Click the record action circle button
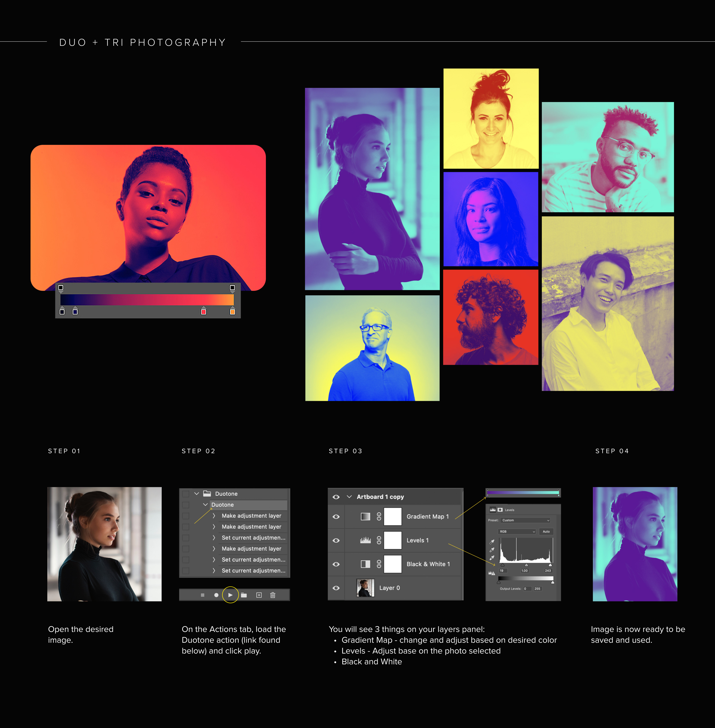Image resolution: width=715 pixels, height=728 pixels. pyautogui.click(x=216, y=595)
